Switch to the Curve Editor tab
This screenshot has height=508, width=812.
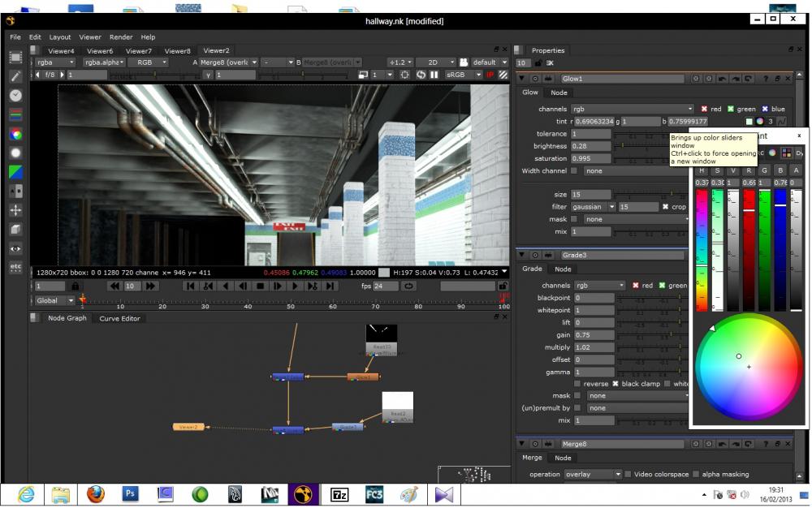tap(119, 319)
